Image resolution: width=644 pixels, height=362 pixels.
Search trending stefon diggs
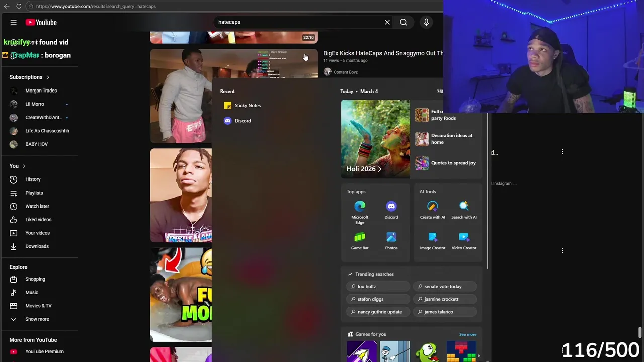tap(378, 299)
